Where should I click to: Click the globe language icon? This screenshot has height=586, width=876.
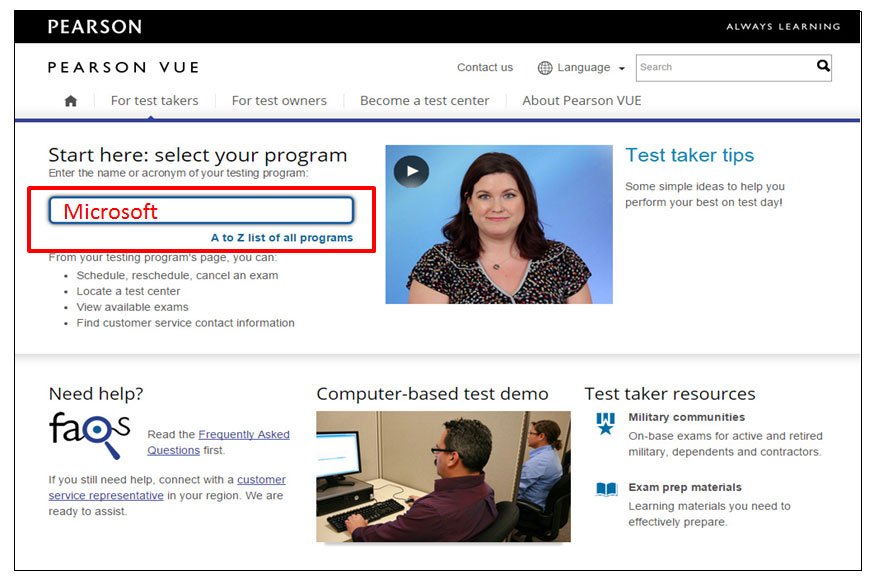click(x=545, y=68)
